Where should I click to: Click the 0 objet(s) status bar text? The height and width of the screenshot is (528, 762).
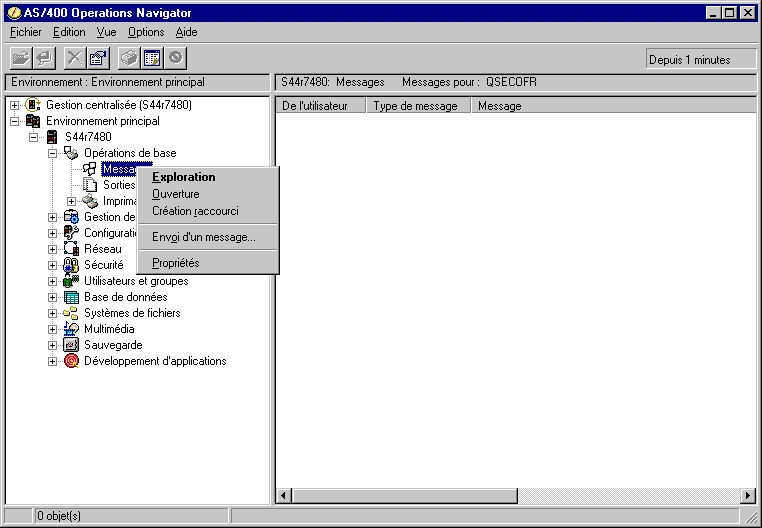click(x=59, y=516)
